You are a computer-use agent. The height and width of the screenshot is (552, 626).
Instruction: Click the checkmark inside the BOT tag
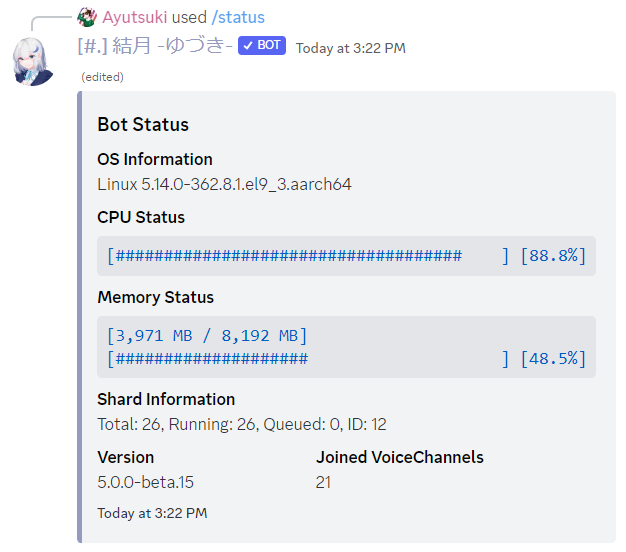click(247, 46)
